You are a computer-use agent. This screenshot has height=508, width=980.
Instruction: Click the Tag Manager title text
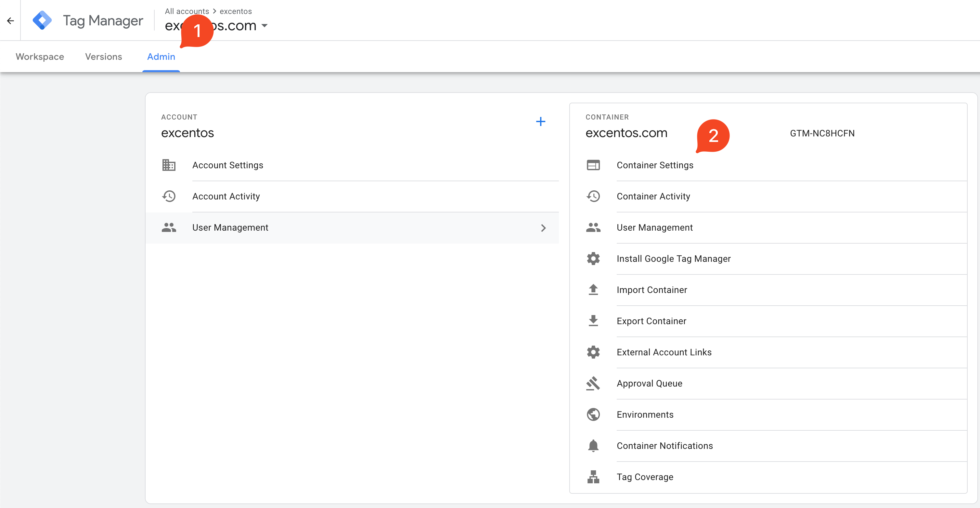103,20
